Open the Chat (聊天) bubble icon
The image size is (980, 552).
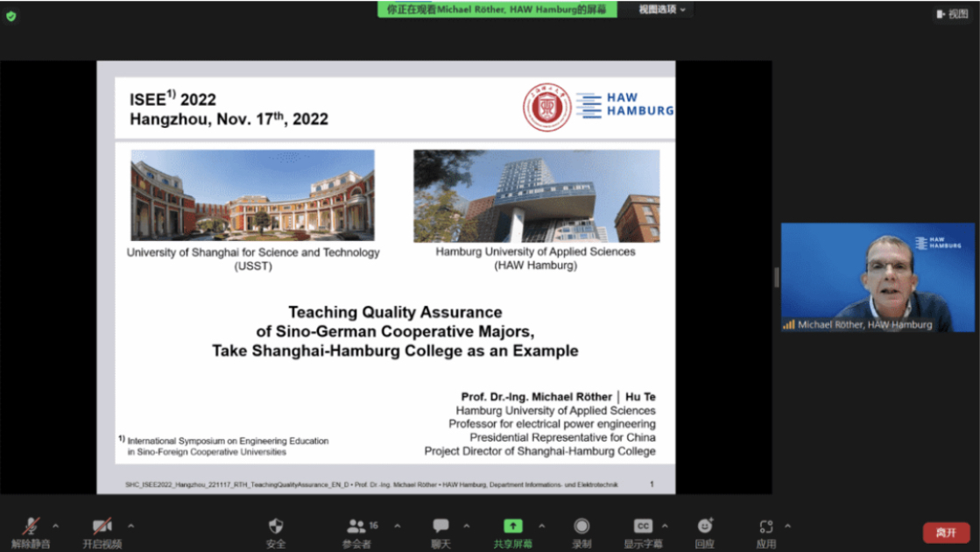[441, 527]
